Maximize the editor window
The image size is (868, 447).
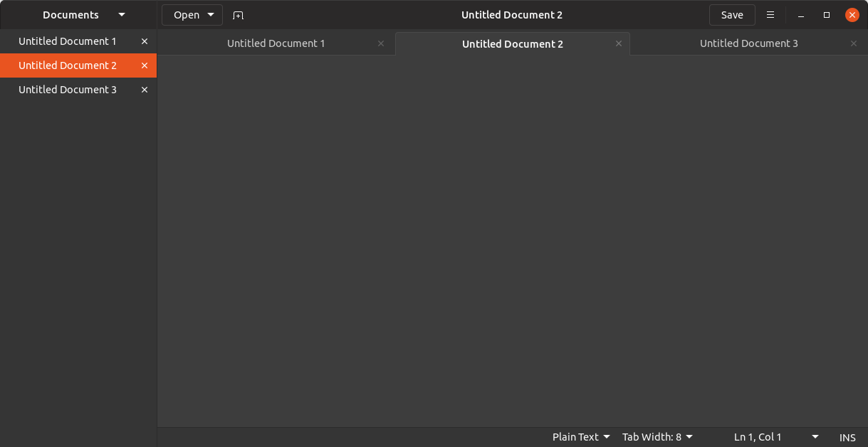pos(827,15)
